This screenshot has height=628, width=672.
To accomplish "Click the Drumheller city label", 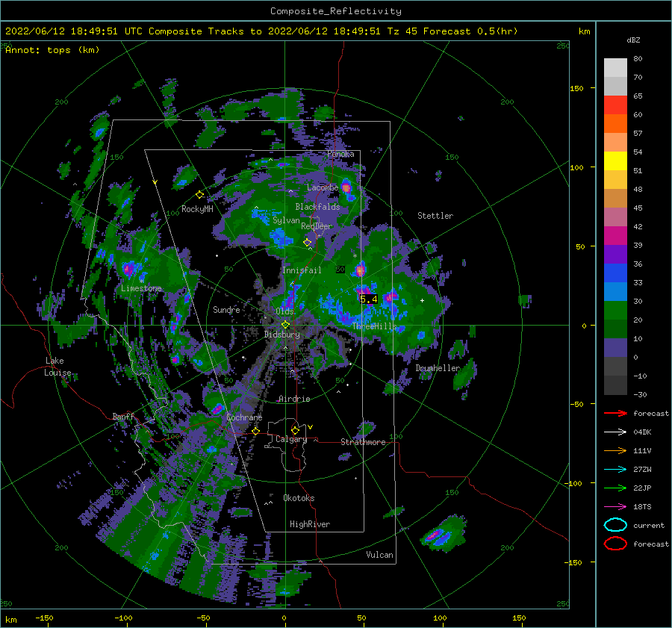I will click(x=438, y=368).
